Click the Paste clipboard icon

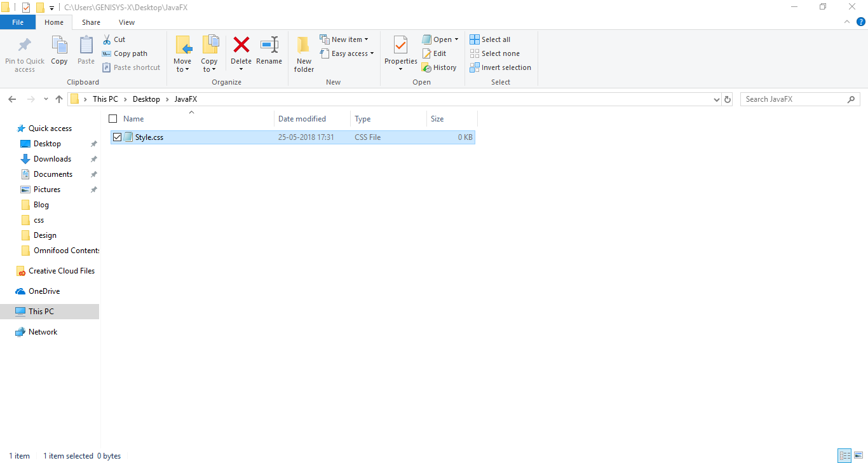coord(86,46)
